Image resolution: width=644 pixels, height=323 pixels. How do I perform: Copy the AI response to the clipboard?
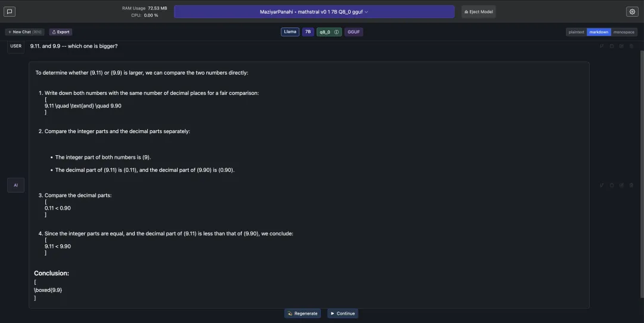pos(612,185)
